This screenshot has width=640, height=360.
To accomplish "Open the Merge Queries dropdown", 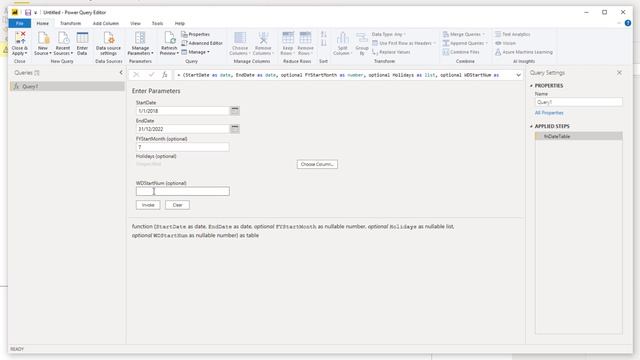I will 464,34.
